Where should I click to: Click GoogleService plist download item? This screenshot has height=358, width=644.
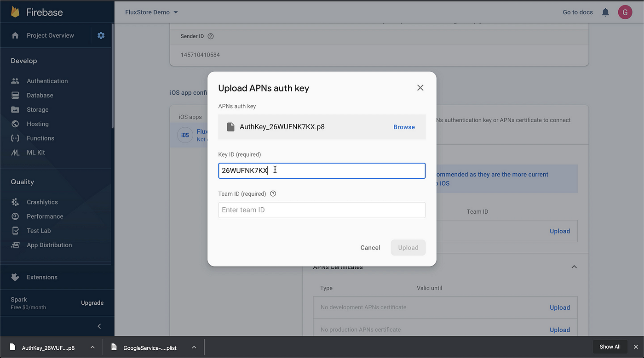(150, 347)
